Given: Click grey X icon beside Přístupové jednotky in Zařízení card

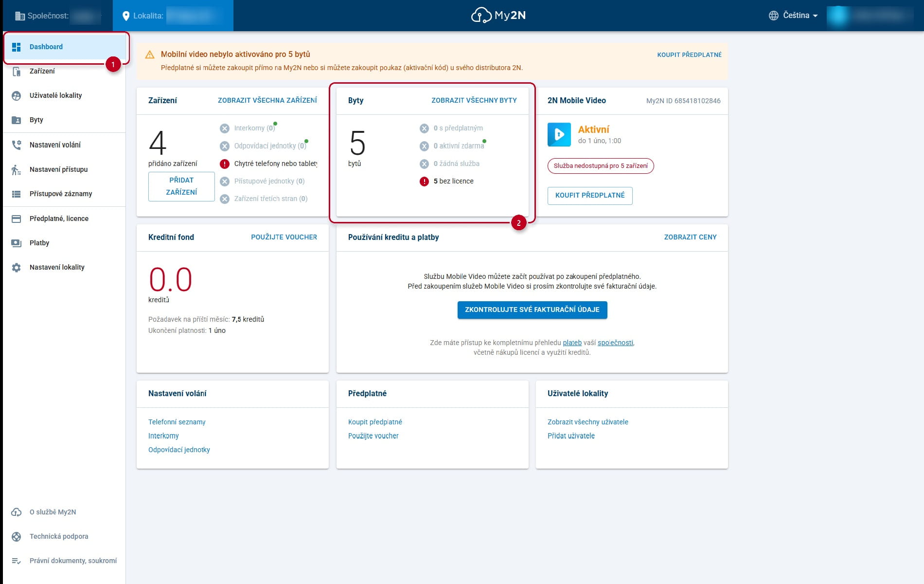Looking at the screenshot, I should click(x=224, y=182).
